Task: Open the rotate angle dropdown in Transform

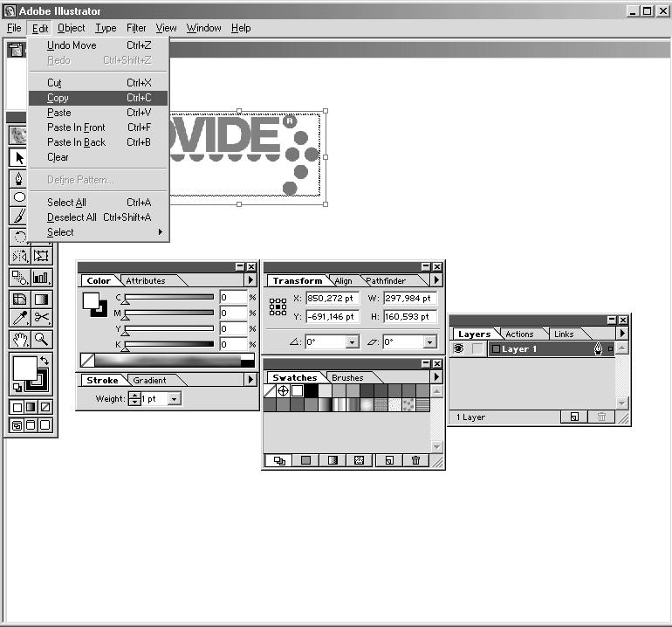Action: tap(352, 341)
